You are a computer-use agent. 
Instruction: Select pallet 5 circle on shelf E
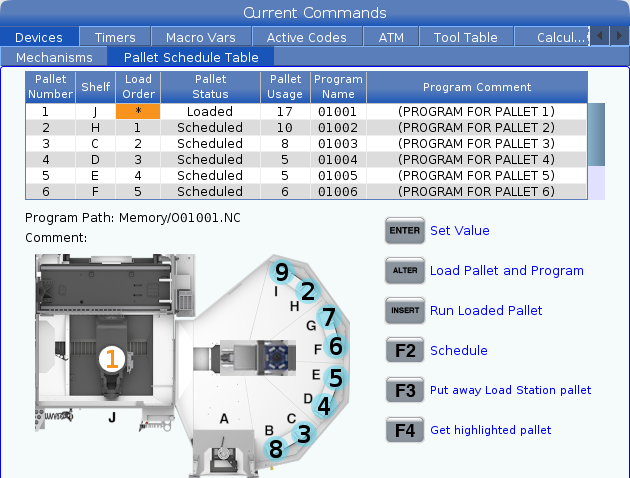point(335,378)
